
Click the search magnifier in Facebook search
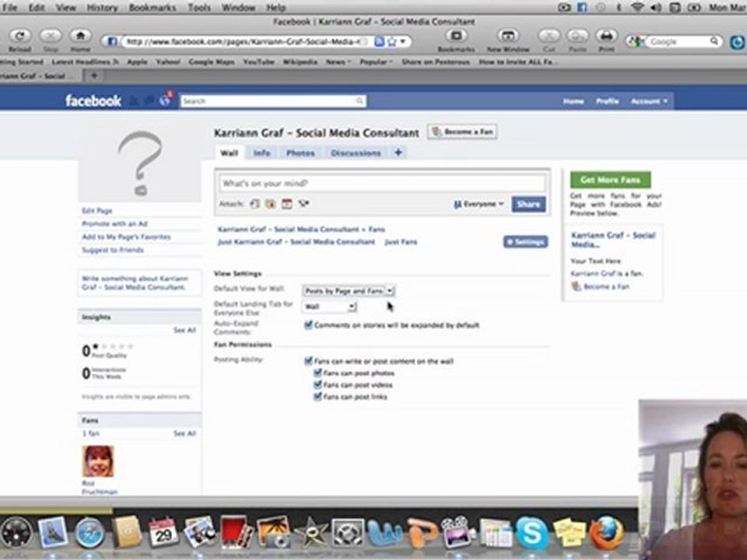click(359, 101)
